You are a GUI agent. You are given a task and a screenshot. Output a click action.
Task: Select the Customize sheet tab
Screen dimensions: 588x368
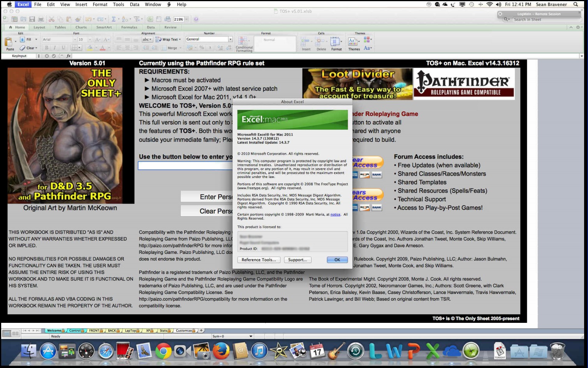185,331
